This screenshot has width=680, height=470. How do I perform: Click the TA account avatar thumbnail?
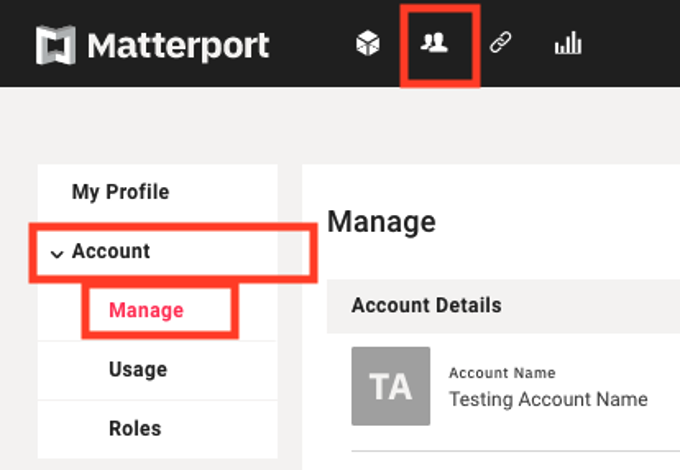coord(391,386)
